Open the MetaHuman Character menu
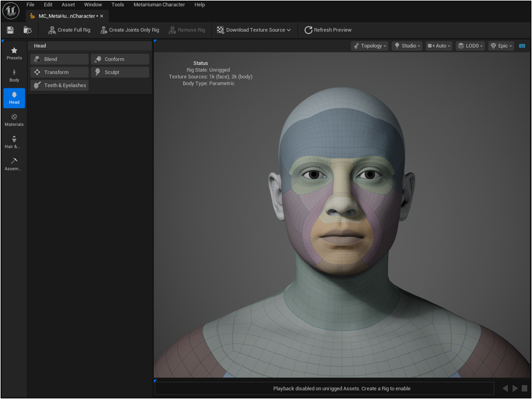This screenshot has width=532, height=399. click(x=159, y=5)
